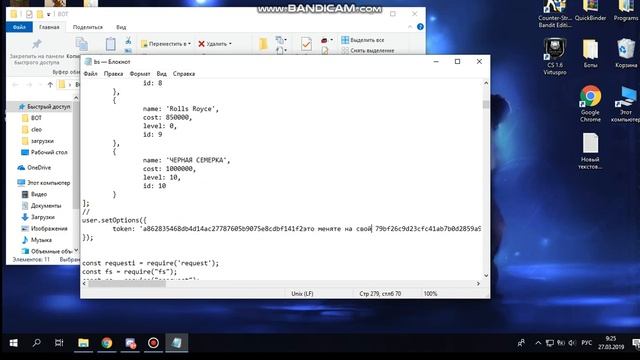Click Выделить все in Explorer

(362, 40)
